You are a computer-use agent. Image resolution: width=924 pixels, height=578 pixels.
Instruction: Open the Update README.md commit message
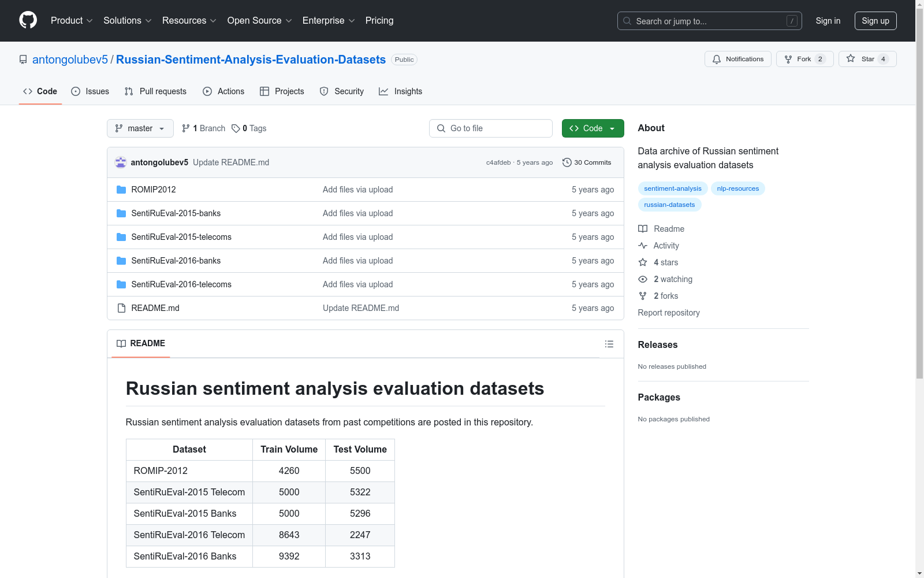(231, 162)
